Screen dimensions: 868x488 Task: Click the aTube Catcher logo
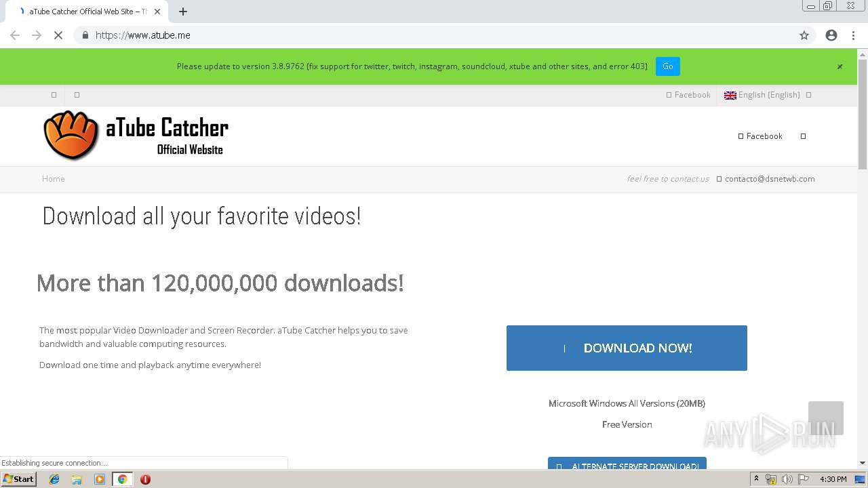click(136, 135)
